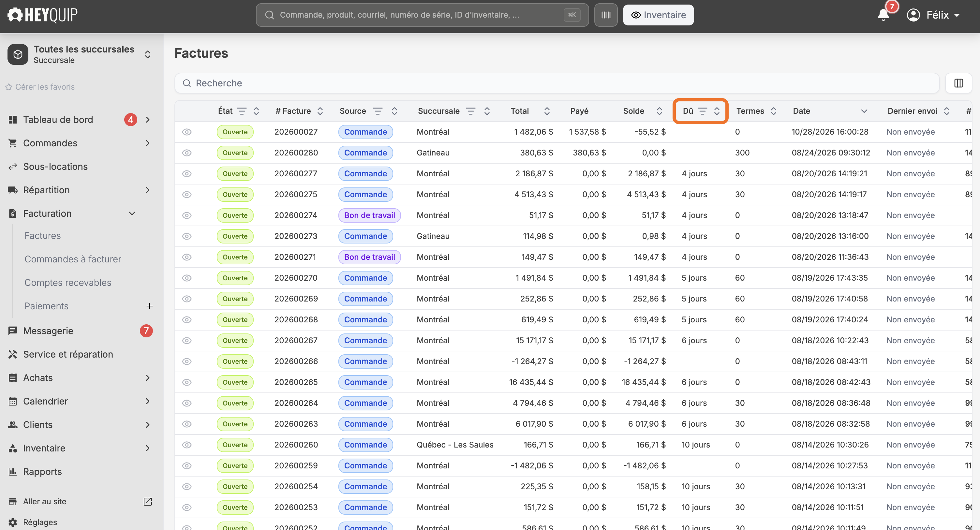The image size is (980, 530).
Task: Open the column layout toggle icon
Action: 958,83
